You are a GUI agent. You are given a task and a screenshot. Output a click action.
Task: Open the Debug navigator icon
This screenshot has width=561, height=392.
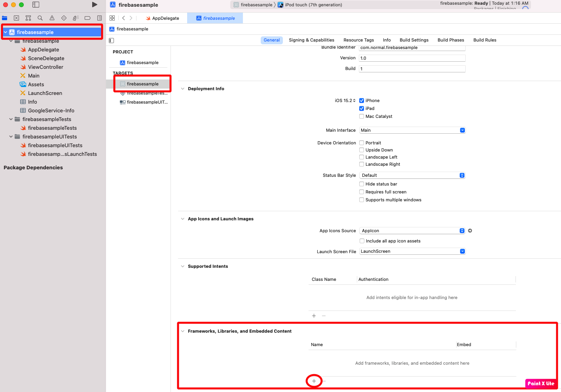[x=76, y=18]
